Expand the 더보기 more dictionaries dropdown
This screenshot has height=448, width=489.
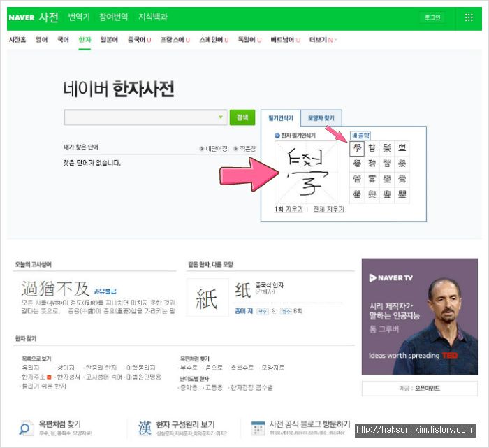pos(323,40)
